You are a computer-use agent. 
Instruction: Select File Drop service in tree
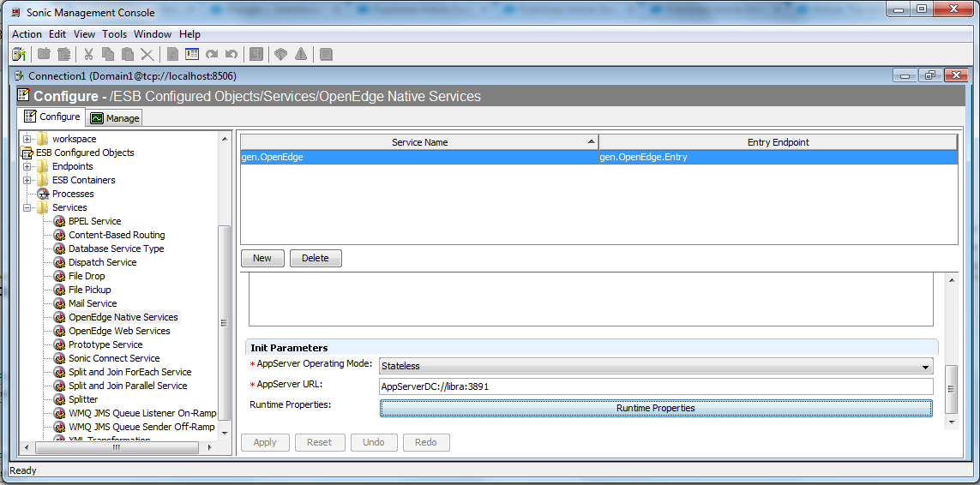[x=87, y=276]
